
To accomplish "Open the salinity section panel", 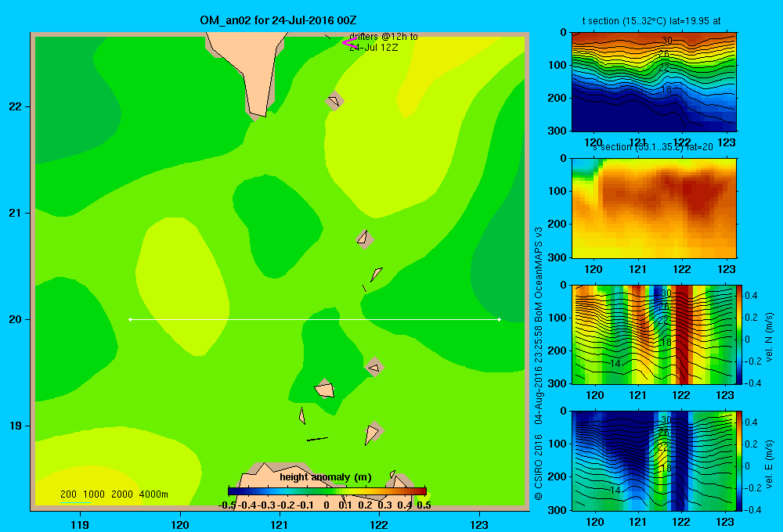I will (654, 208).
